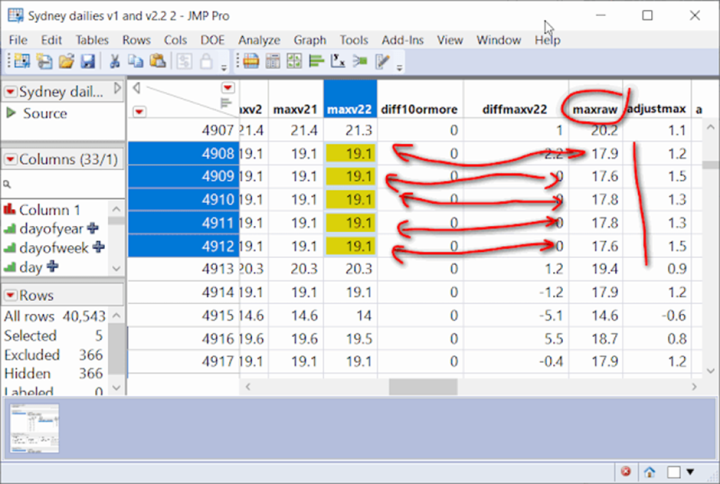Click the home window icon in status bar

click(x=649, y=471)
